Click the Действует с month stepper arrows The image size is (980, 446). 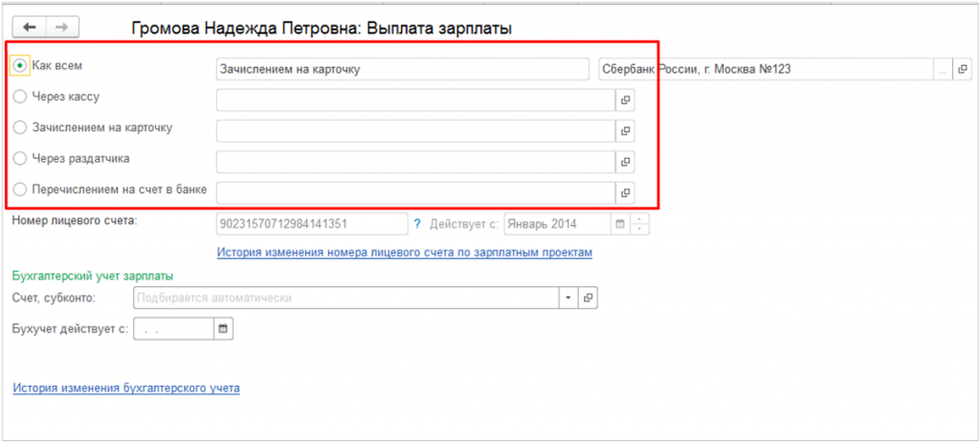click(x=639, y=224)
